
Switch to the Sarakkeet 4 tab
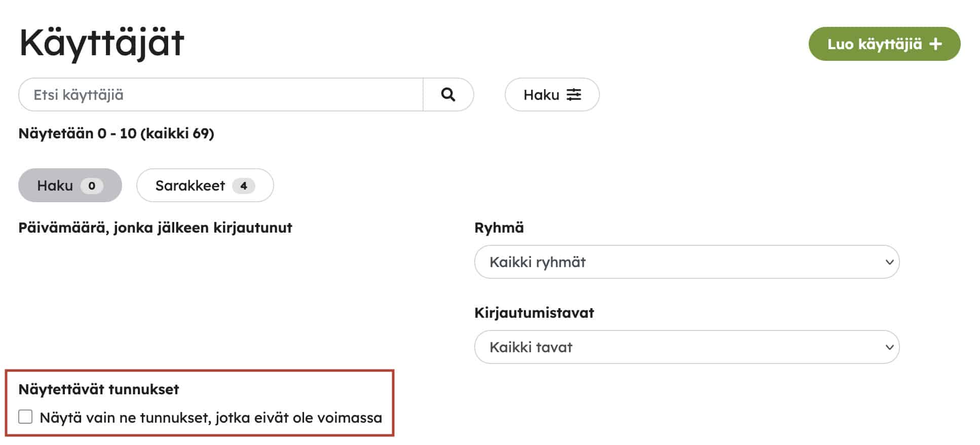click(205, 186)
